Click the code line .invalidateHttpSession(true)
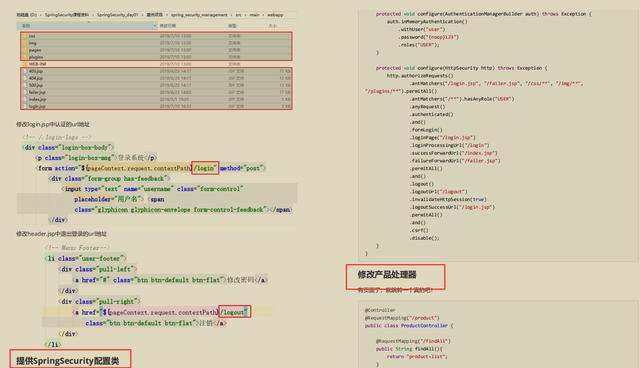Image resolution: width=640 pixels, height=368 pixels. [448, 200]
